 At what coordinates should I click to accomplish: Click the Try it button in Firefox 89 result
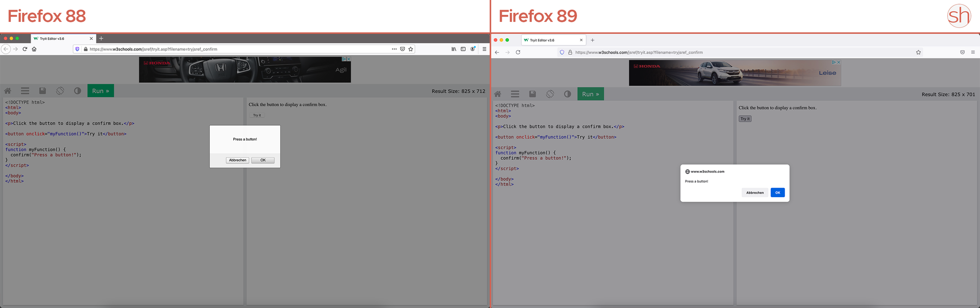(x=745, y=119)
